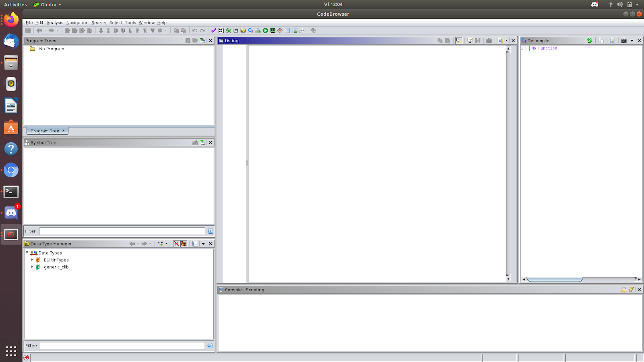Click the purple checkmark icon in the toolbar

pyautogui.click(x=214, y=31)
